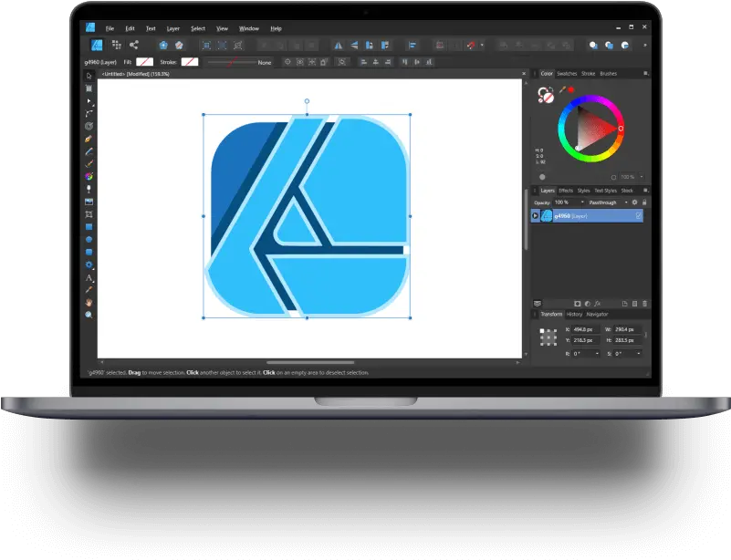This screenshot has width=731, height=560.
Task: Flip the selection horizontally
Action: 339,43
